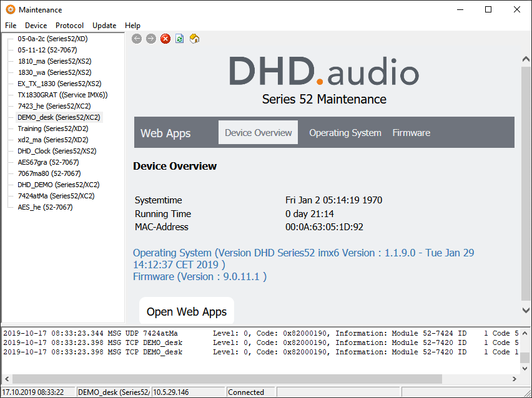Select the Device Overview tab
This screenshot has height=398, width=532.
258,132
